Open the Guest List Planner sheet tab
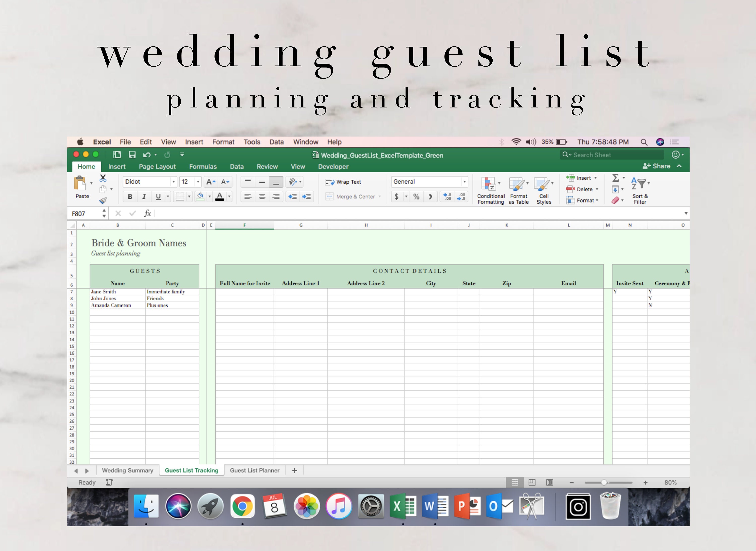 [255, 470]
